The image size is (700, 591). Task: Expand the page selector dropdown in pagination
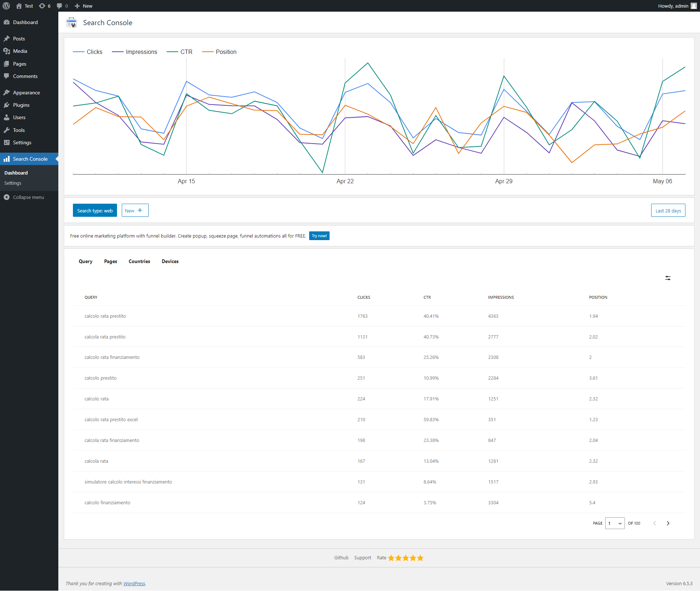point(615,522)
